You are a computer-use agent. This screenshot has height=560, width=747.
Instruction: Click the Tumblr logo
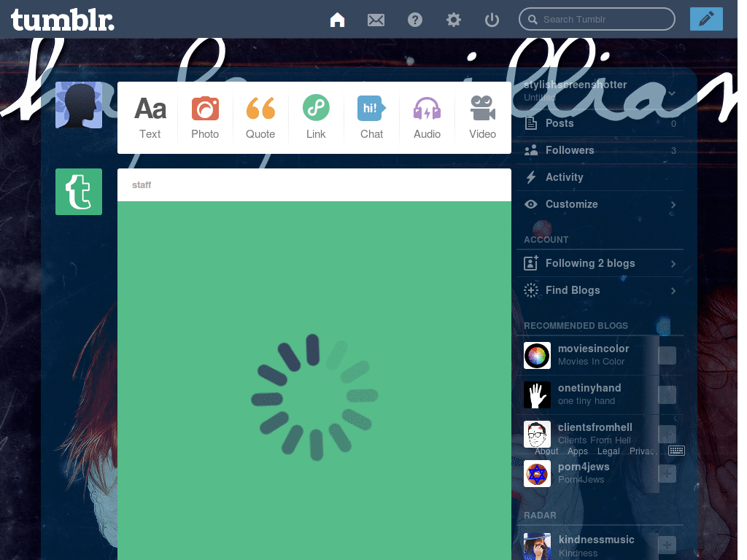coord(63,20)
